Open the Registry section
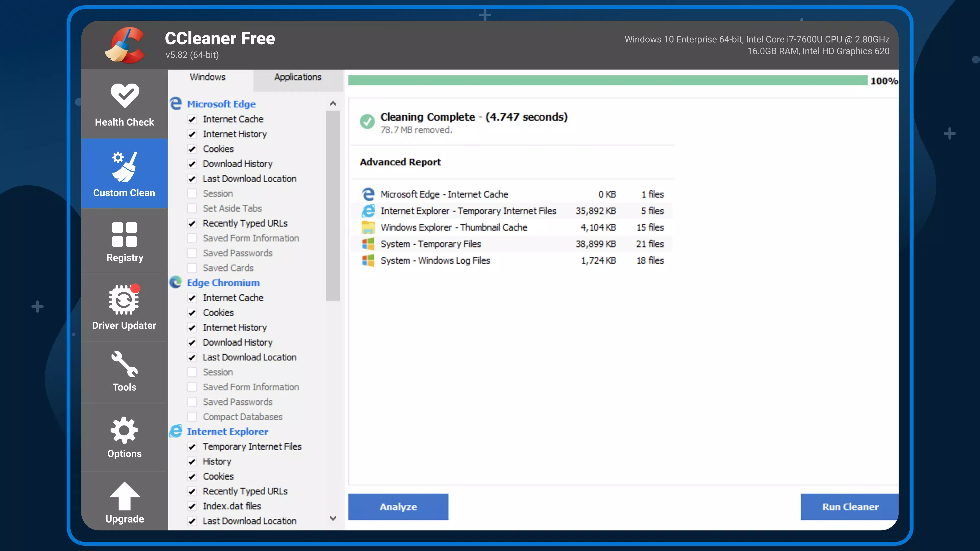This screenshot has width=980, height=551. tap(124, 241)
